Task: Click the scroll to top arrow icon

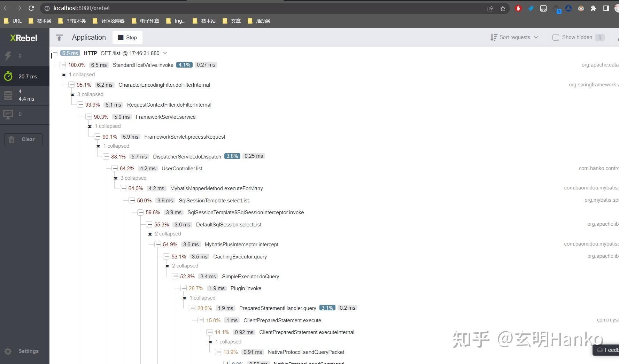Action: point(59,38)
